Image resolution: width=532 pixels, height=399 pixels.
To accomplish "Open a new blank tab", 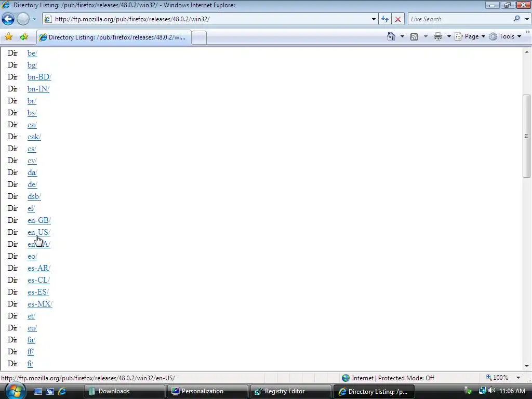I will (x=199, y=37).
